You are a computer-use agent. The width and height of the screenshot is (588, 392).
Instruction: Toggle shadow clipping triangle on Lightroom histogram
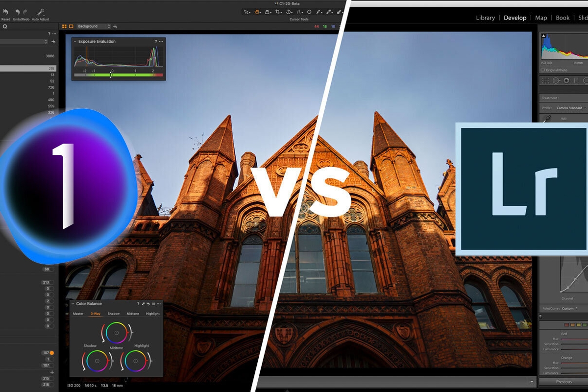point(543,35)
